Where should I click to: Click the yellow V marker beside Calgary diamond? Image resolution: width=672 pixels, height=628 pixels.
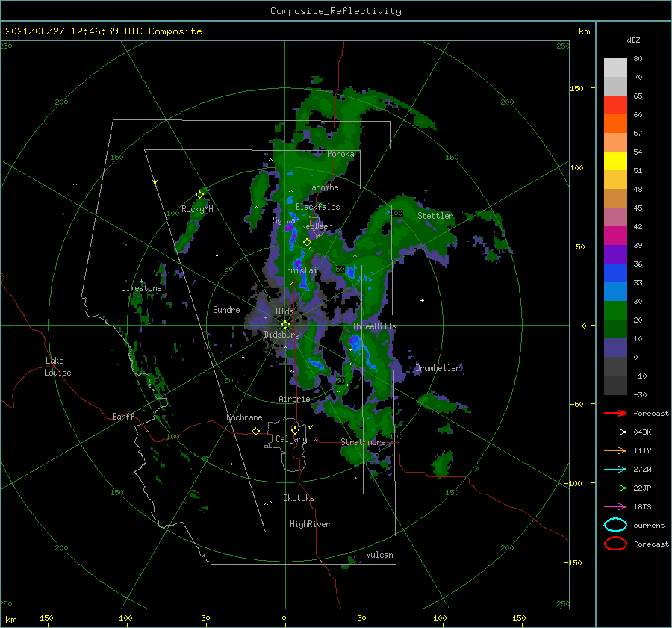(x=311, y=427)
